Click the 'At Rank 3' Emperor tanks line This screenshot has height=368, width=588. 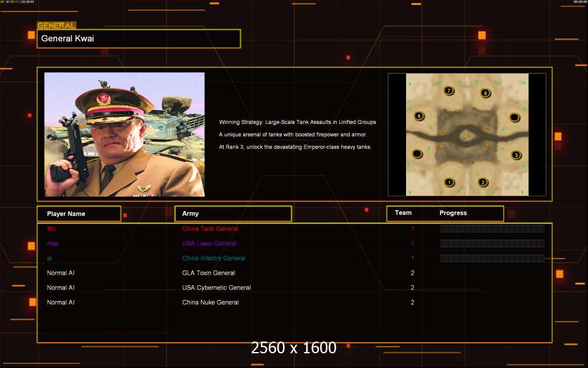pos(295,147)
